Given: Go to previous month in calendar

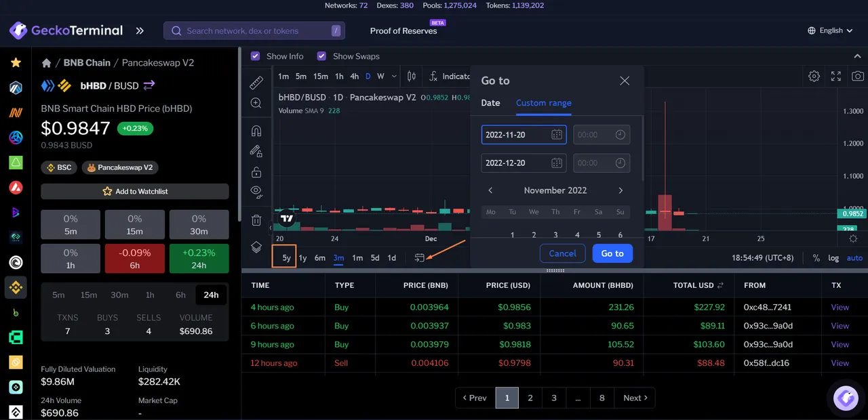Looking at the screenshot, I should [x=490, y=190].
